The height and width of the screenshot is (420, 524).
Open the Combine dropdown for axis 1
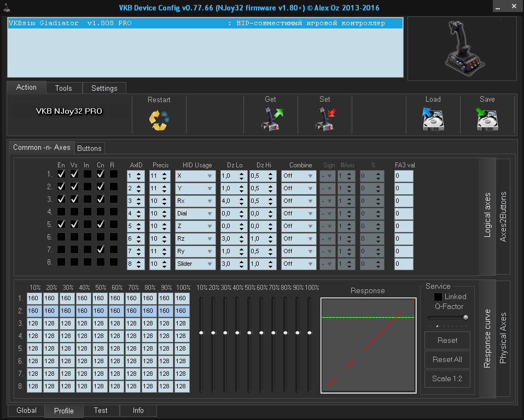(x=299, y=176)
